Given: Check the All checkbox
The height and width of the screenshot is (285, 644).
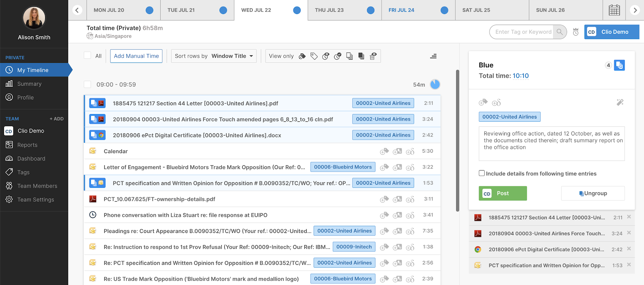Looking at the screenshot, I should (x=87, y=56).
